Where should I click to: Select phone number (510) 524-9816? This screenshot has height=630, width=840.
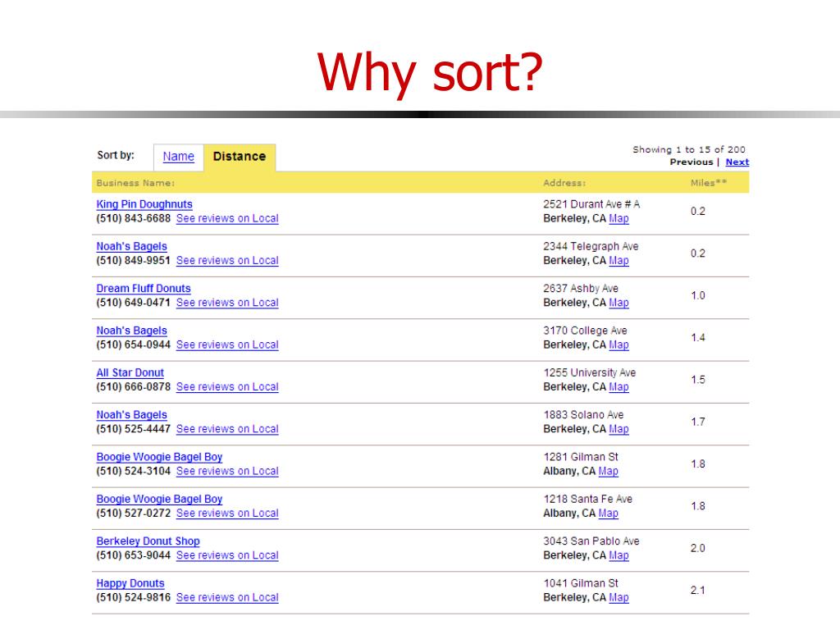coord(134,598)
